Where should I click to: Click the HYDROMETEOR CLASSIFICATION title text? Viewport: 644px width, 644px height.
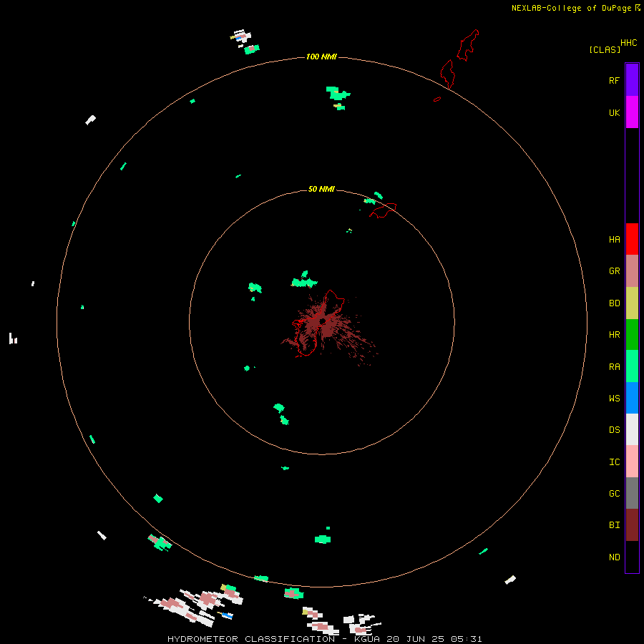(251, 639)
